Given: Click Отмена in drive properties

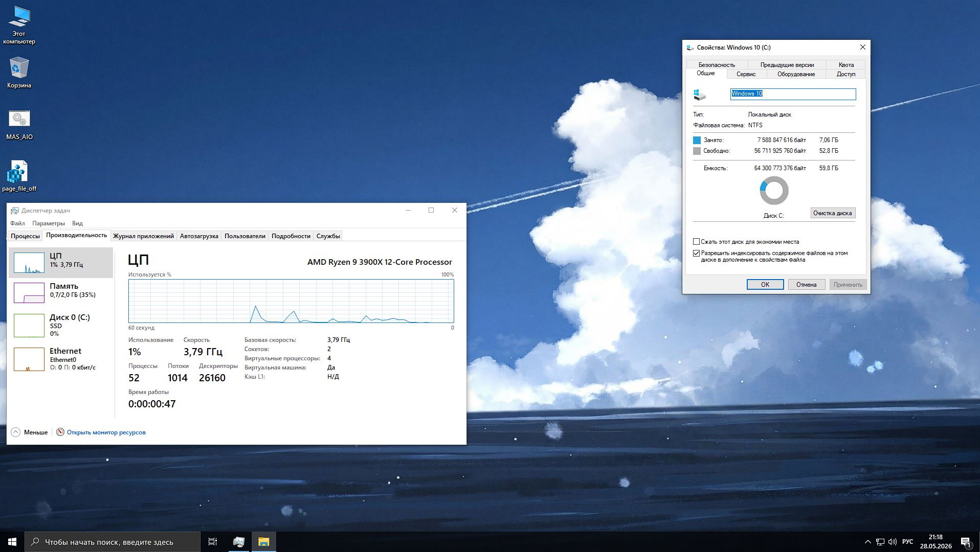Looking at the screenshot, I should 807,285.
